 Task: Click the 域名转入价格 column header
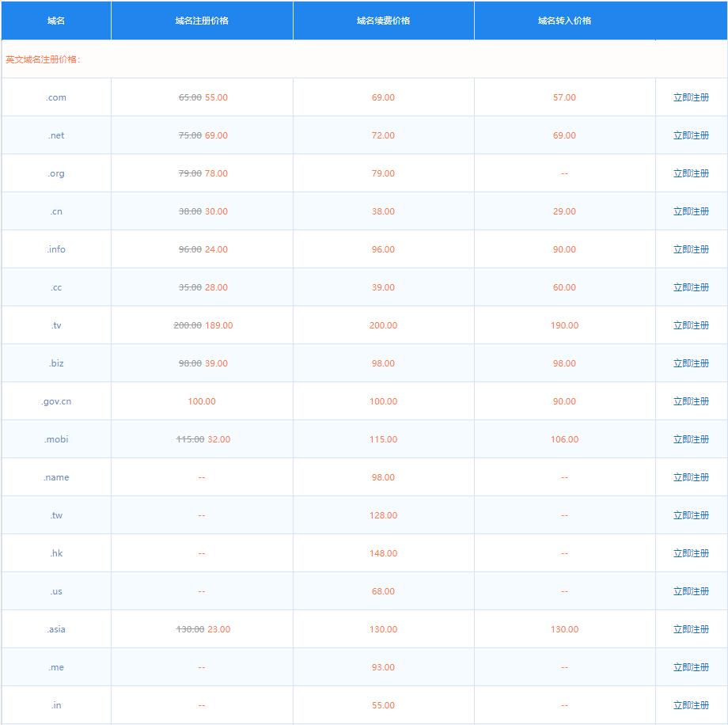coord(564,21)
